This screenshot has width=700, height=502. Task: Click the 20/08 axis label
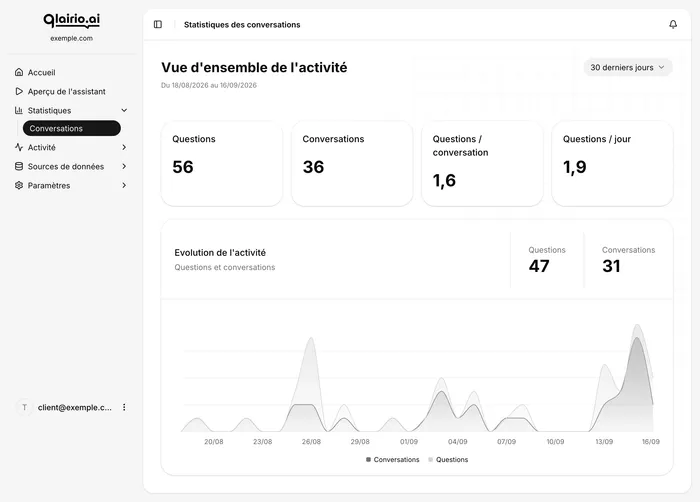[x=214, y=442]
